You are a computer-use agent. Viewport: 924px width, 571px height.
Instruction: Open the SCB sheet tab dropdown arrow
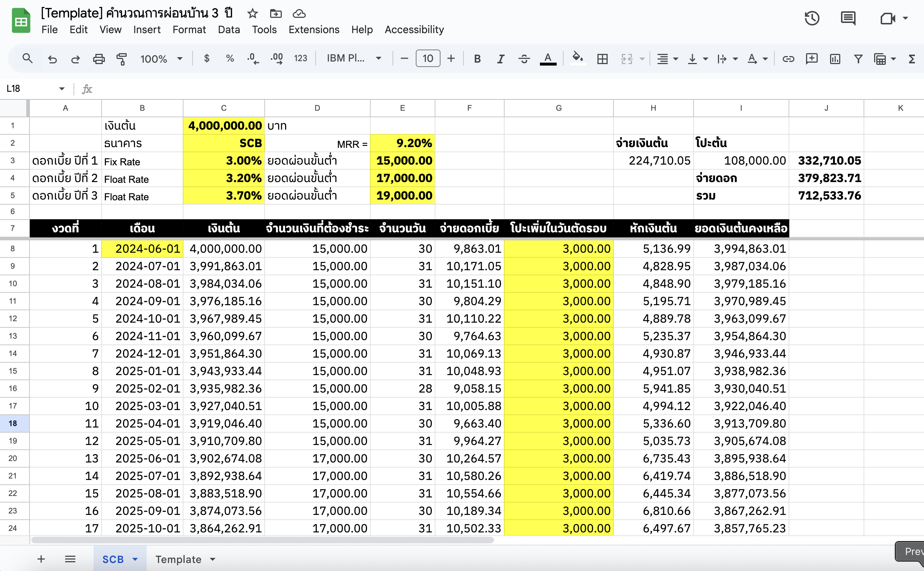click(x=135, y=559)
